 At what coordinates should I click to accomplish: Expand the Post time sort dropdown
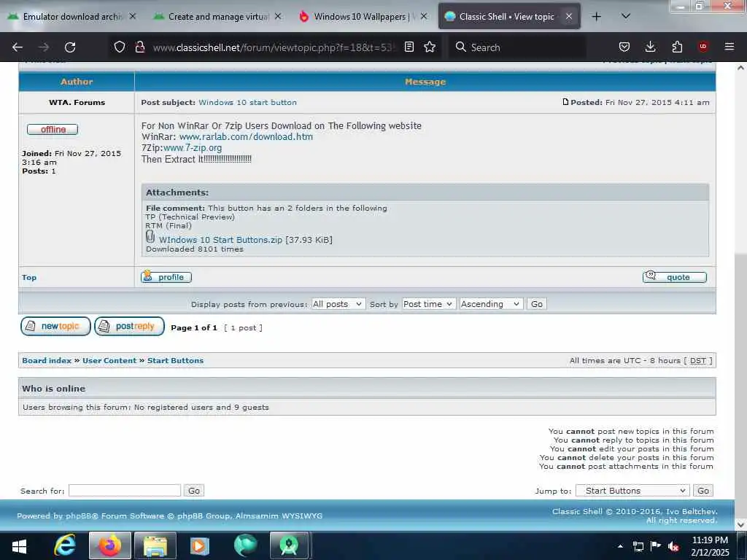click(428, 304)
